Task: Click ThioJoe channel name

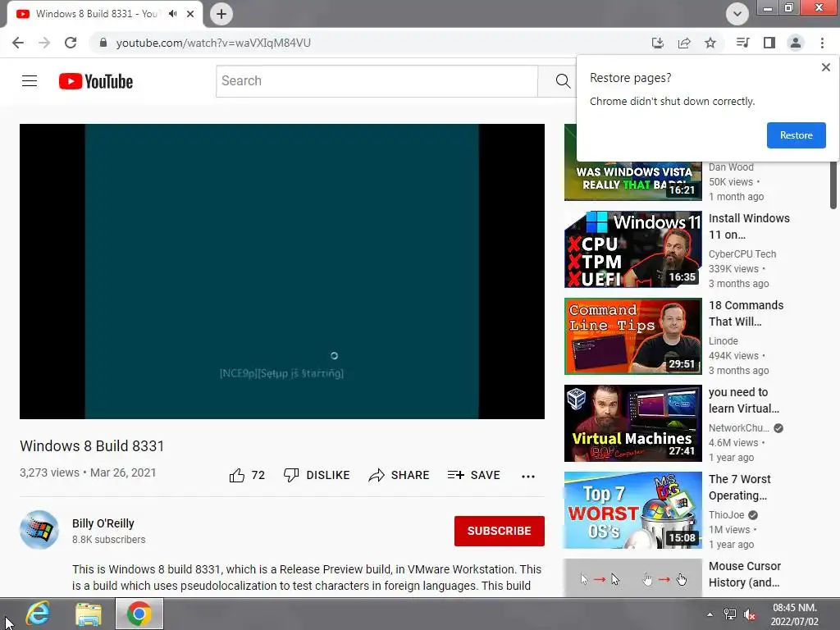Action: pyautogui.click(x=727, y=515)
